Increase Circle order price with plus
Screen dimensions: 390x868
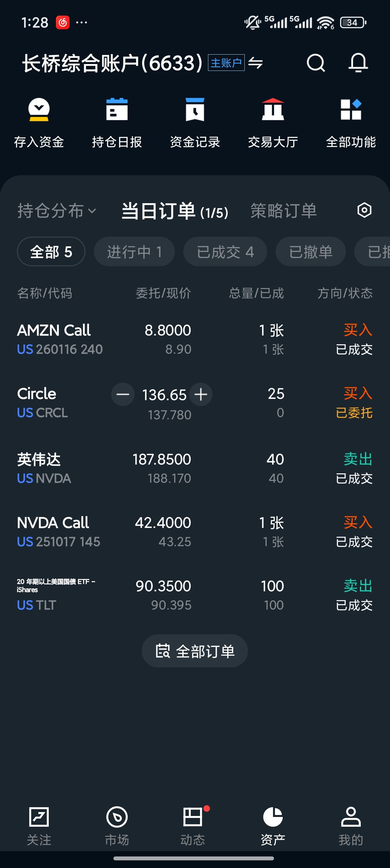pyautogui.click(x=201, y=394)
